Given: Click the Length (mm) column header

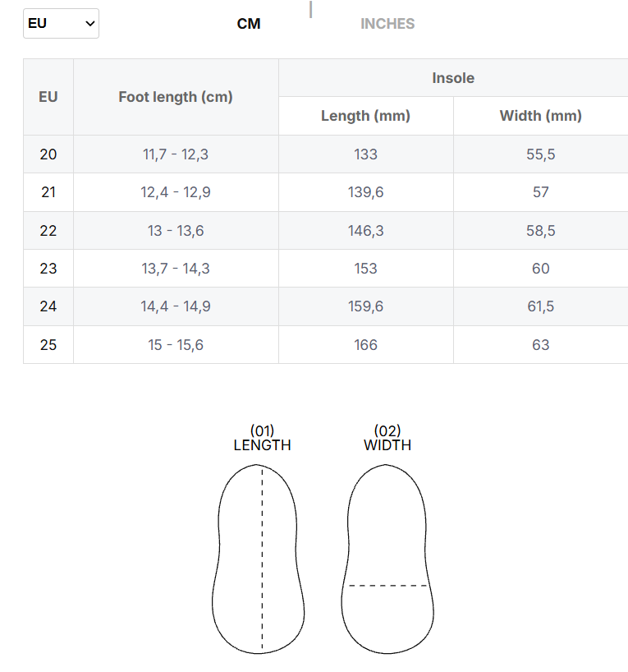Looking at the screenshot, I should click(366, 116).
